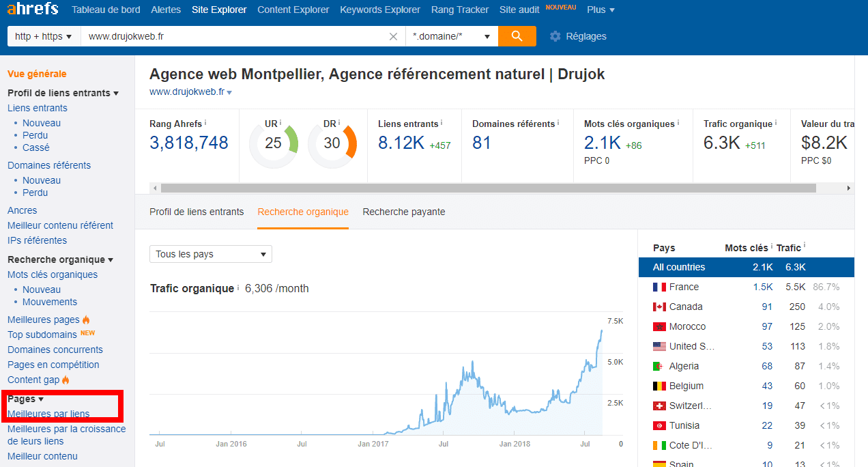Open Site audit in top menu
868x467 pixels.
point(518,10)
